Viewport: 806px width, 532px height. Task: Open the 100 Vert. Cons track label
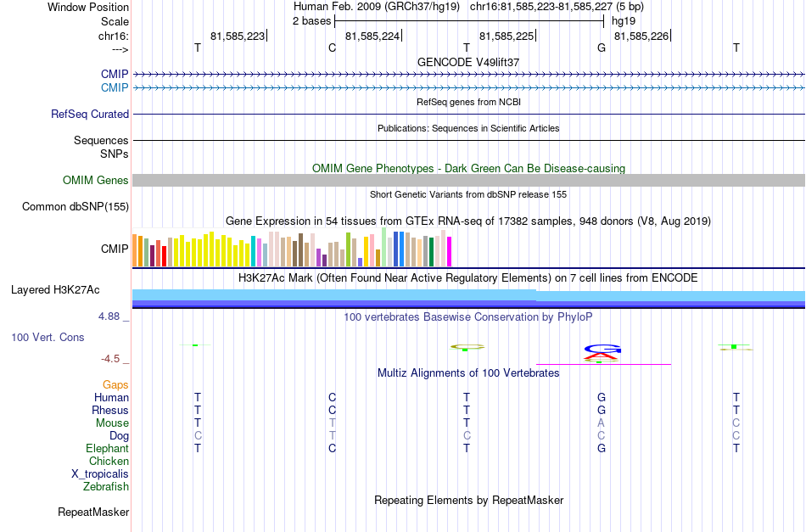48,337
